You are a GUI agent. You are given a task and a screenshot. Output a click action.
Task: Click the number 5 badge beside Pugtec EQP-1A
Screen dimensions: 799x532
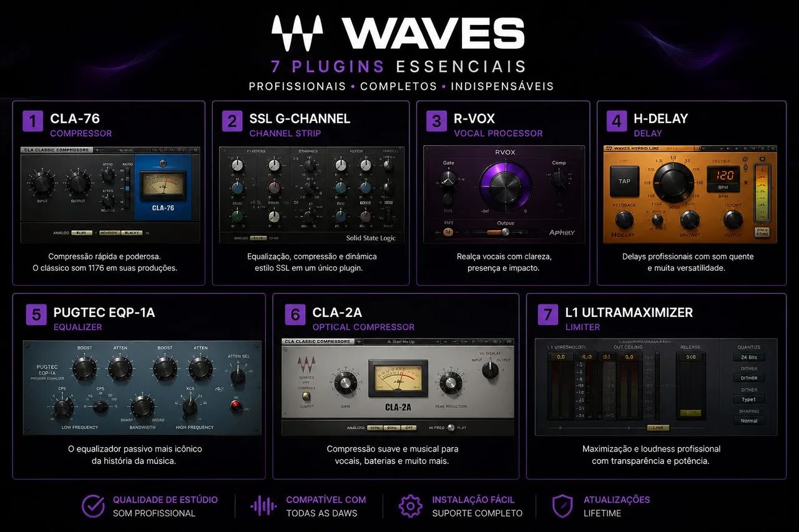pyautogui.click(x=36, y=315)
